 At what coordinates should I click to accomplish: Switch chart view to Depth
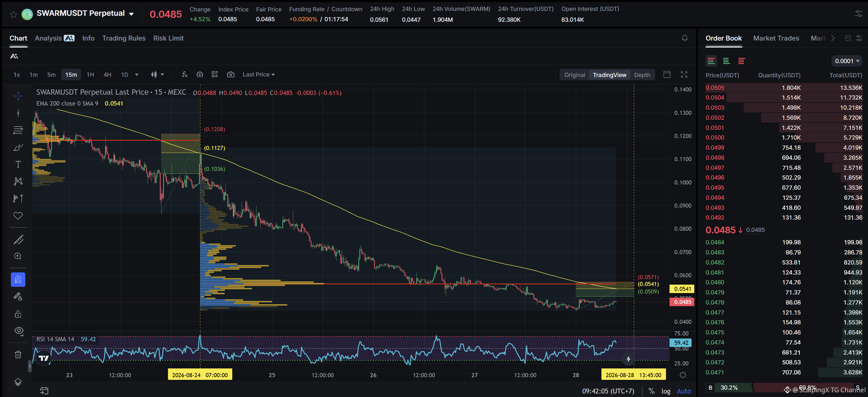click(x=642, y=75)
